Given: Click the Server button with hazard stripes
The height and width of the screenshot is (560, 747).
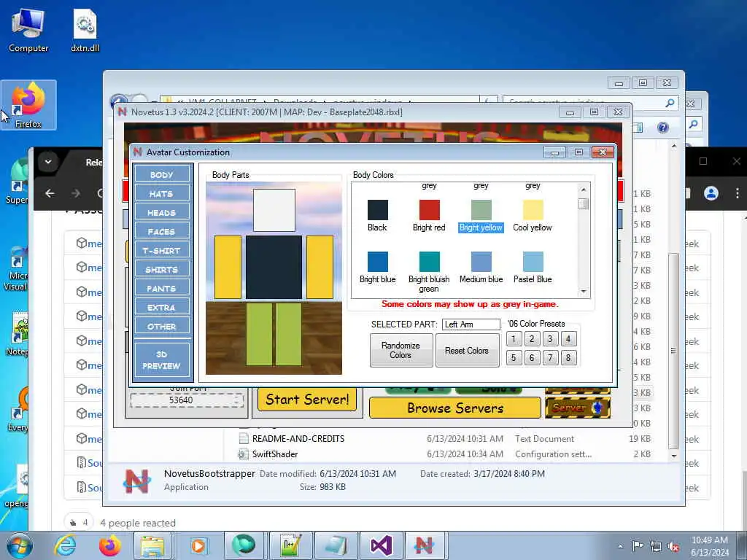Looking at the screenshot, I should click(578, 408).
